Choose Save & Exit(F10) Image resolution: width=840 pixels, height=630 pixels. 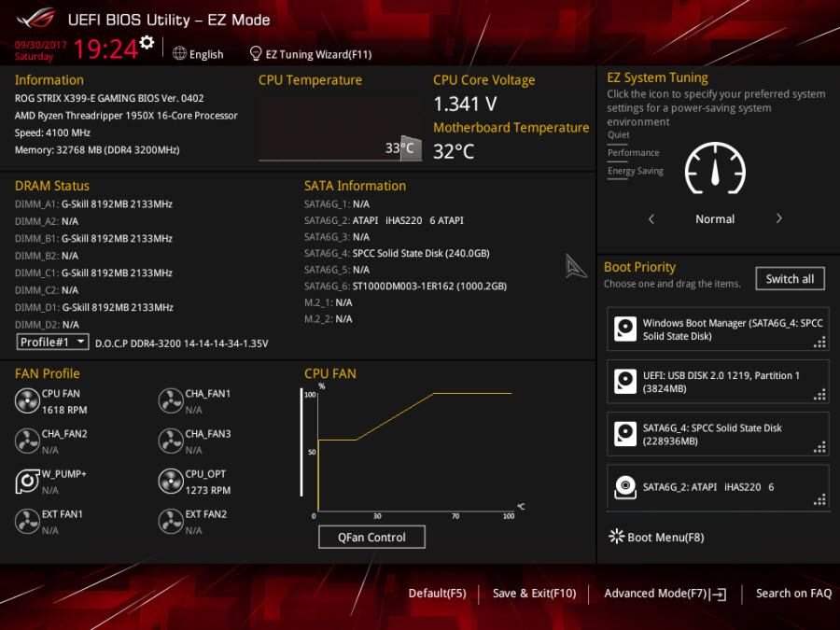coord(534,594)
